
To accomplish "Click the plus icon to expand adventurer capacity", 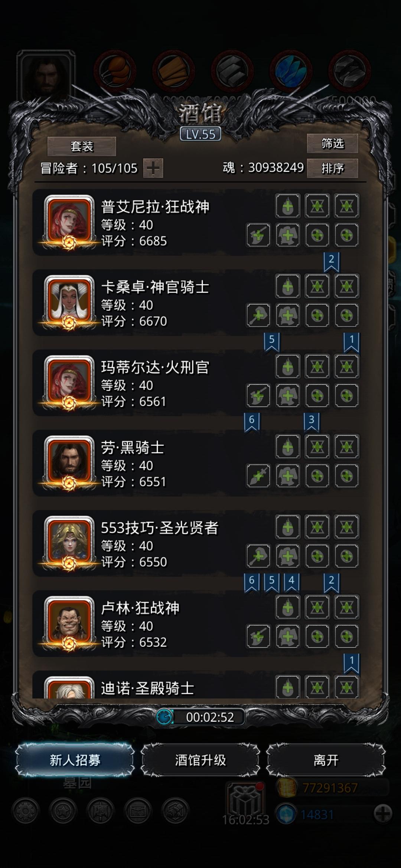I will point(153,168).
